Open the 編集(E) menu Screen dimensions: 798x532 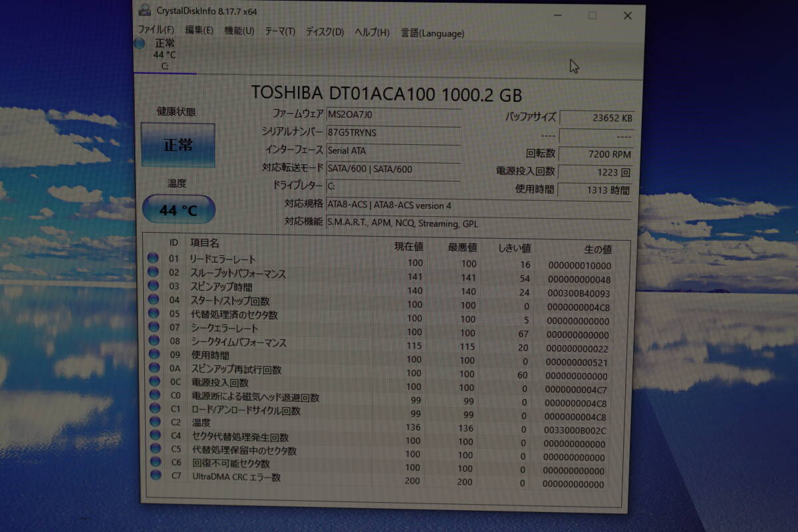(x=199, y=30)
